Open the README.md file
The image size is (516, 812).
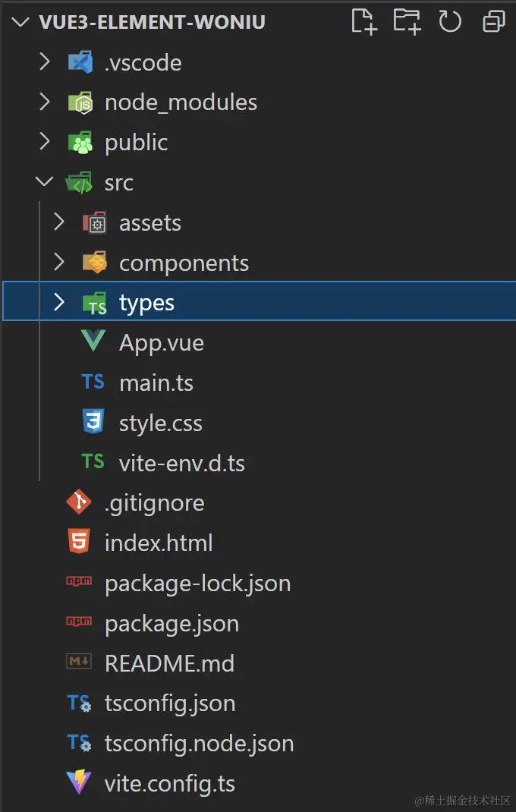click(x=169, y=664)
